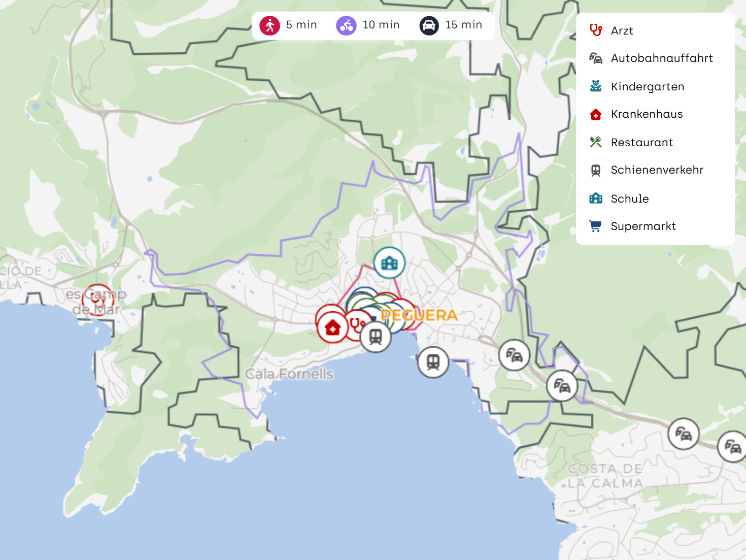Click the school marker north of Peguera
The height and width of the screenshot is (560, 746).
click(389, 263)
